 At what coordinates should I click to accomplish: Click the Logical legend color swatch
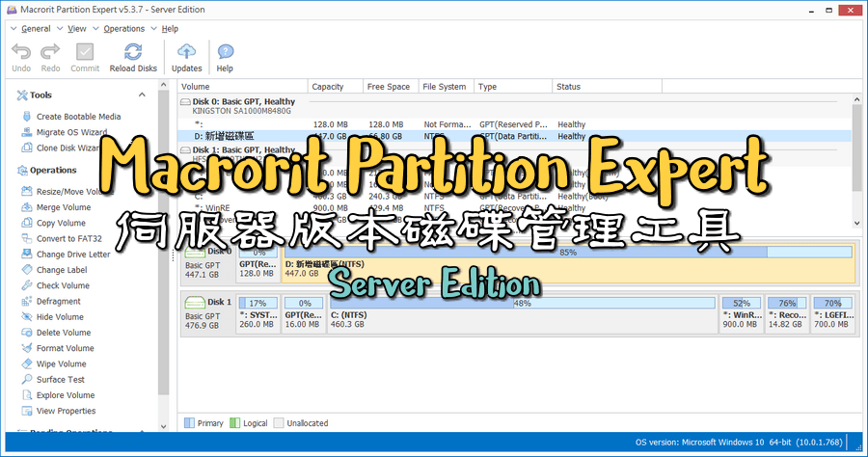tap(234, 423)
